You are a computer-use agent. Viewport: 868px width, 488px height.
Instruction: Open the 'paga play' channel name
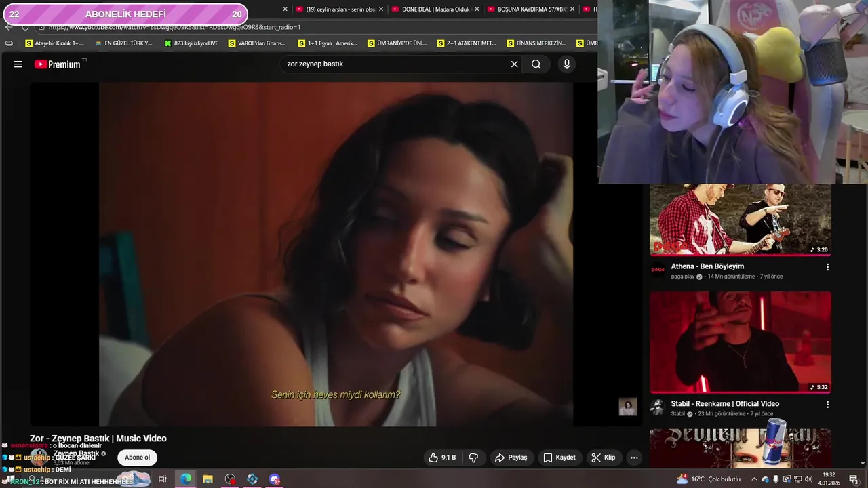pos(684,277)
